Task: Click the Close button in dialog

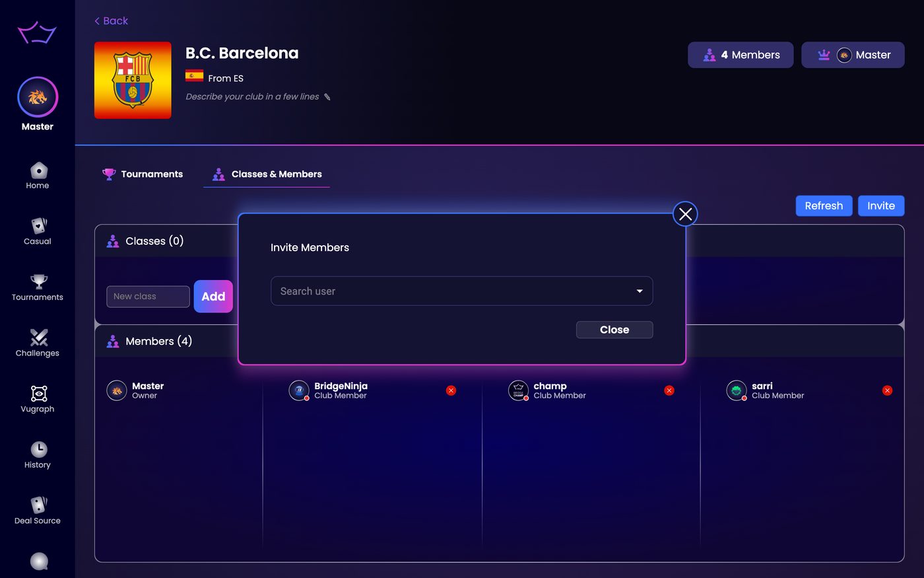Action: pyautogui.click(x=614, y=330)
